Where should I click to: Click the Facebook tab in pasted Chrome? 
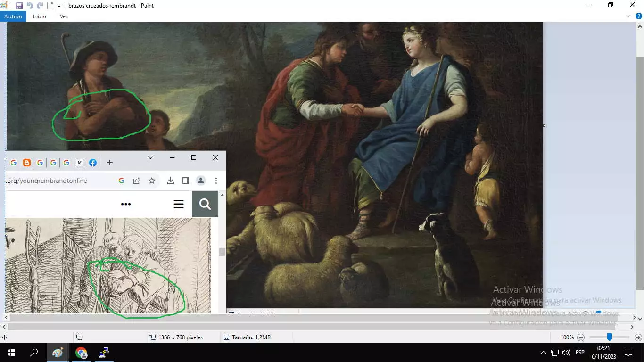[93, 163]
